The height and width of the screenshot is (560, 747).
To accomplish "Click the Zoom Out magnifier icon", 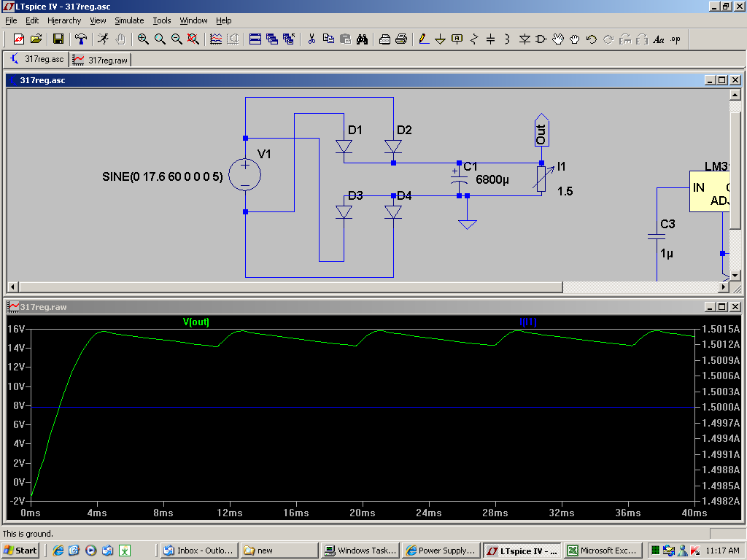I will pos(177,39).
